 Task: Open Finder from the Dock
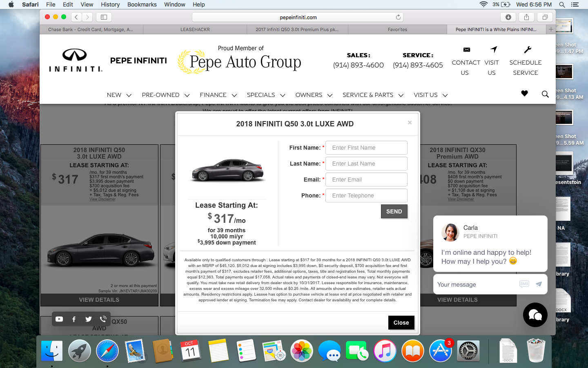click(52, 351)
